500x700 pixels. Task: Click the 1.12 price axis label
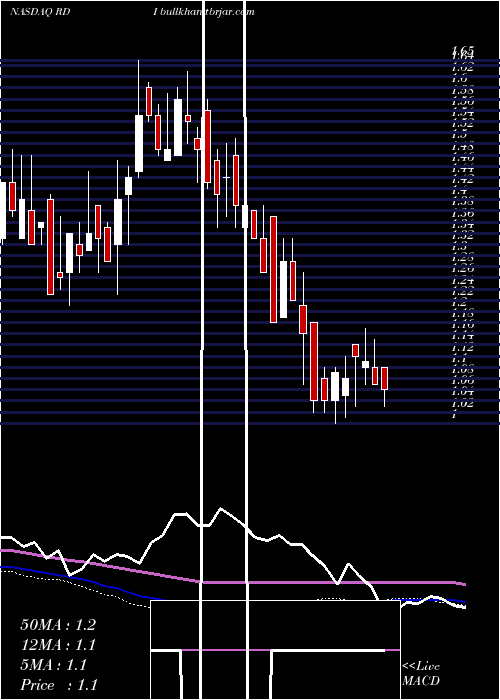click(x=462, y=348)
